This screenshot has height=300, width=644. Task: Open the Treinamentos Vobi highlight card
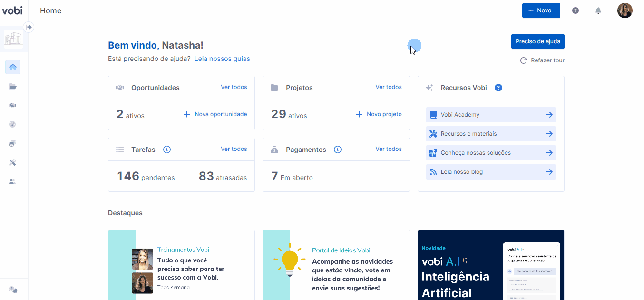(x=181, y=265)
